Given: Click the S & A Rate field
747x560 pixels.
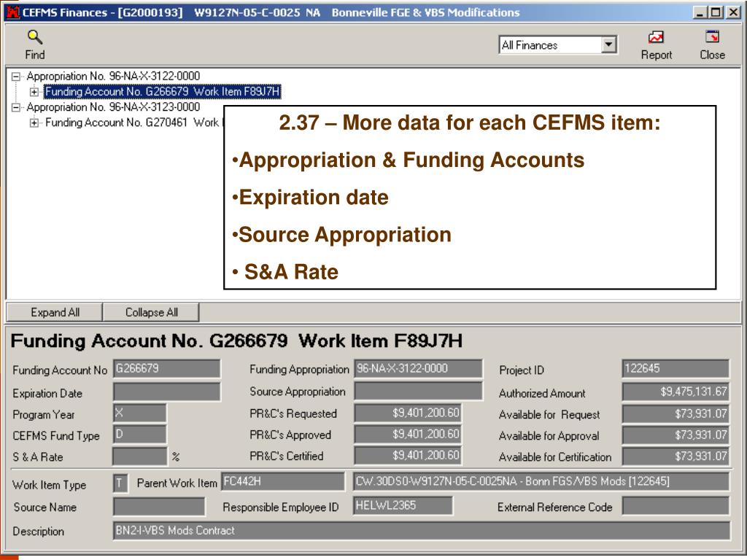Looking at the screenshot, I should (140, 456).
